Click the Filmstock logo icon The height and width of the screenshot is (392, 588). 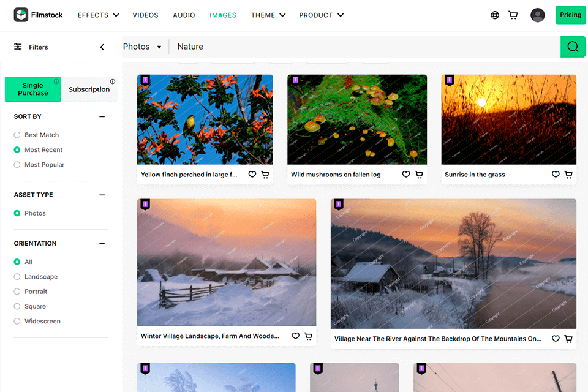tap(21, 15)
